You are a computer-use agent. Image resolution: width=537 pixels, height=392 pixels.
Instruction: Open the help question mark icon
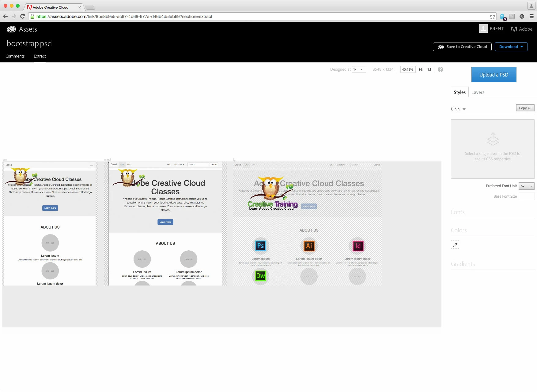pyautogui.click(x=440, y=69)
